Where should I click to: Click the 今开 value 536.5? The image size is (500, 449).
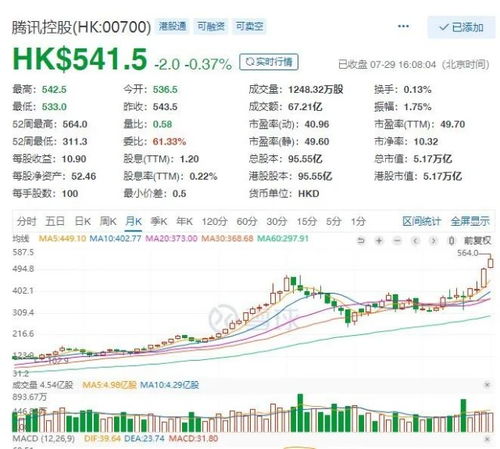click(165, 89)
